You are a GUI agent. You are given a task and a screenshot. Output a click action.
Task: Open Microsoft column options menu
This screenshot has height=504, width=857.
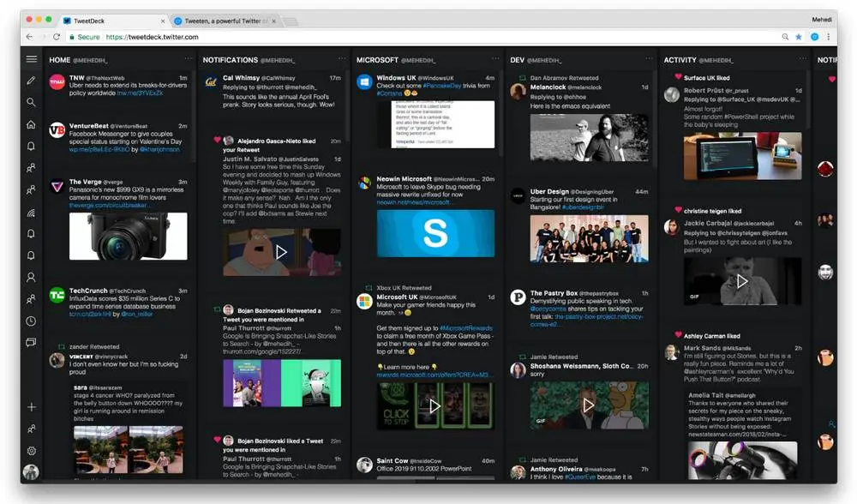495,58
